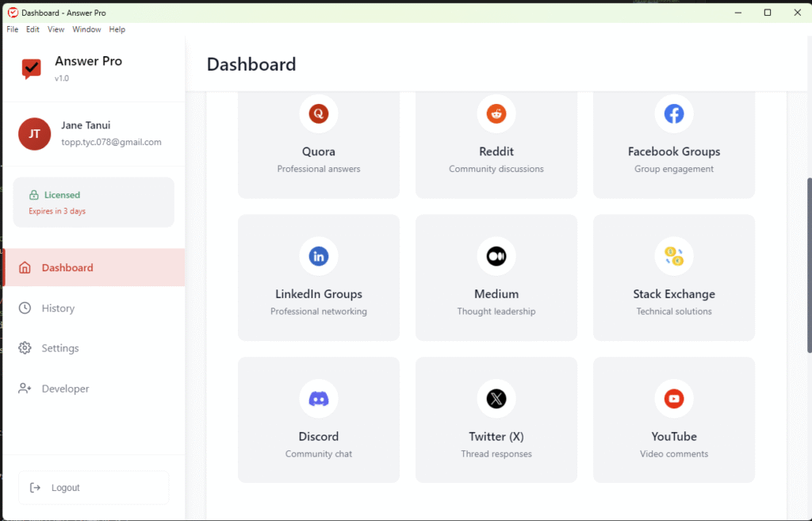Select the Medium platform icon
812x521 pixels.
click(496, 256)
